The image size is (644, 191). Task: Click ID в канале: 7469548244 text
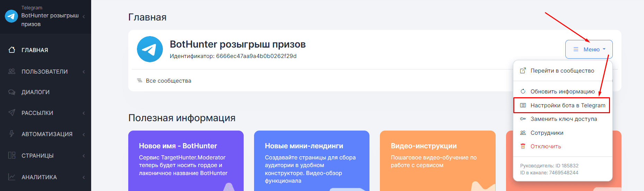tap(549, 173)
